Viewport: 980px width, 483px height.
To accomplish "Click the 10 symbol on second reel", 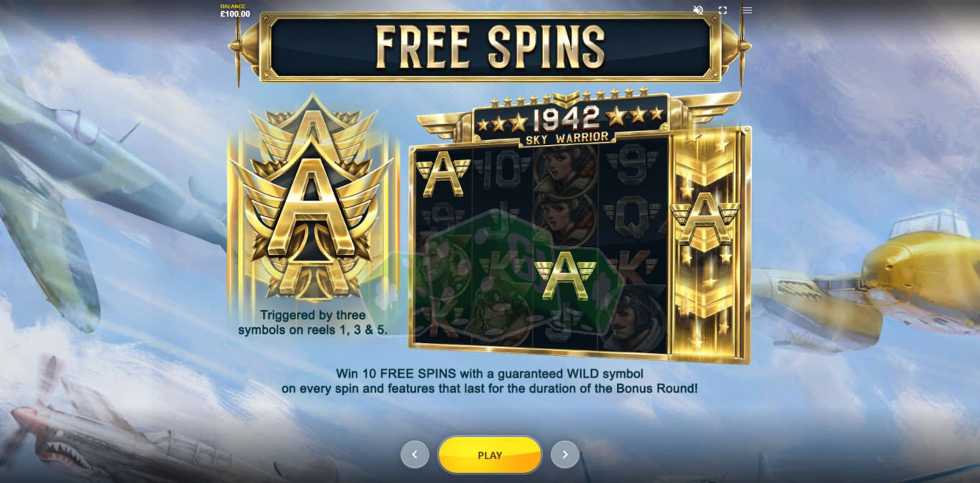I will point(504,172).
